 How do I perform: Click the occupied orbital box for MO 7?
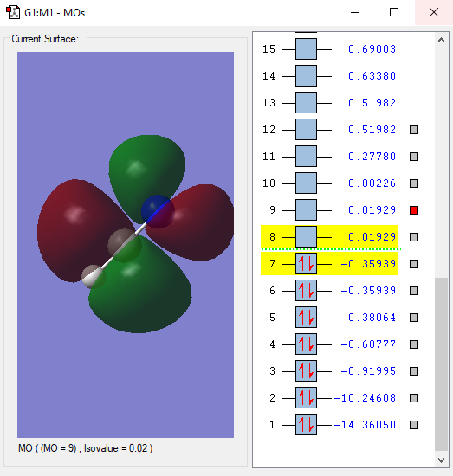(x=306, y=264)
